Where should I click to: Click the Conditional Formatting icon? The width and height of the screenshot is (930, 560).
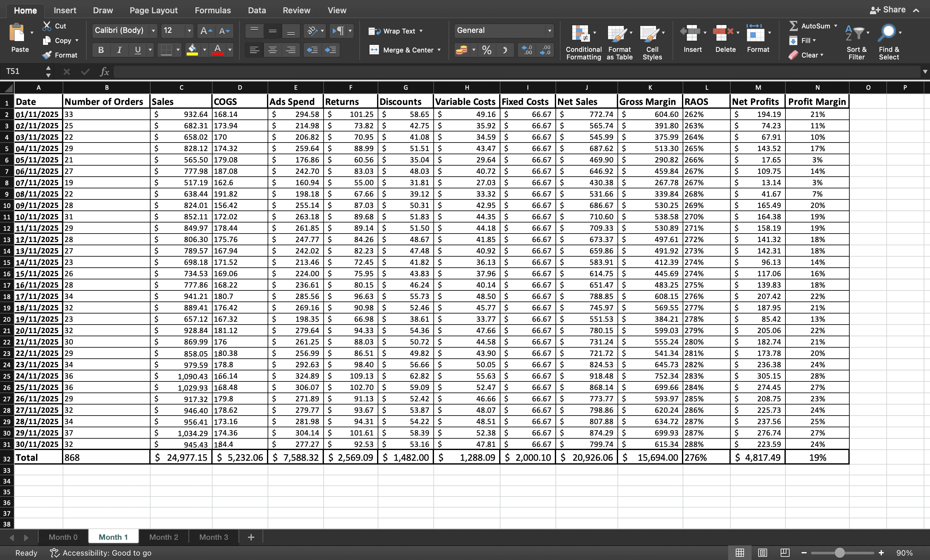tap(580, 34)
